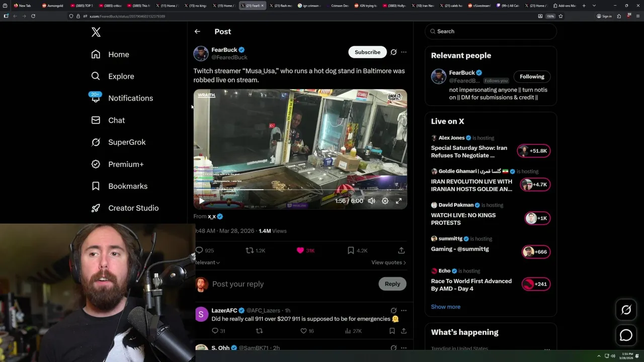The height and width of the screenshot is (362, 644).
Task: Click the Reply button
Action: coord(392,284)
